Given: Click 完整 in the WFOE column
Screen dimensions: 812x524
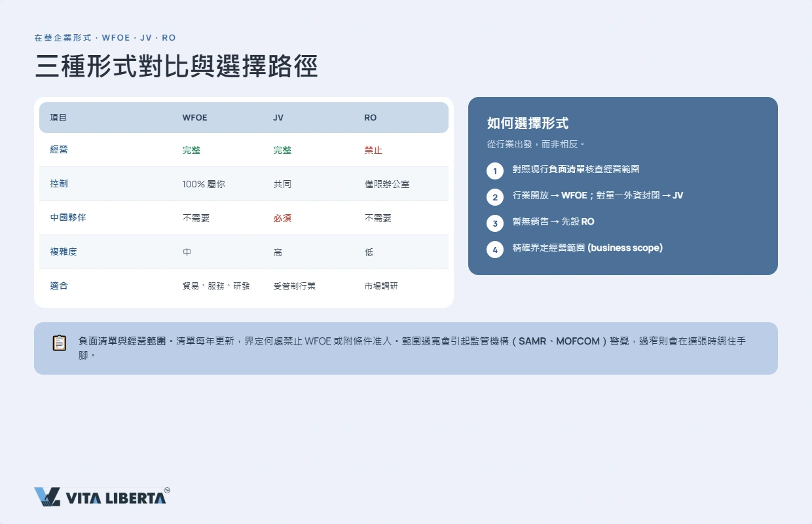Looking at the screenshot, I should coord(191,150).
